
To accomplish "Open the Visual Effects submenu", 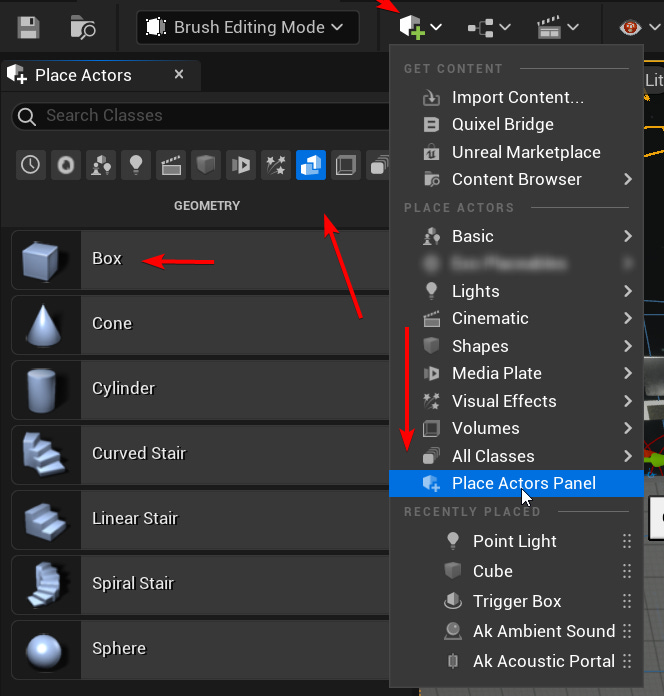I will coord(516,401).
